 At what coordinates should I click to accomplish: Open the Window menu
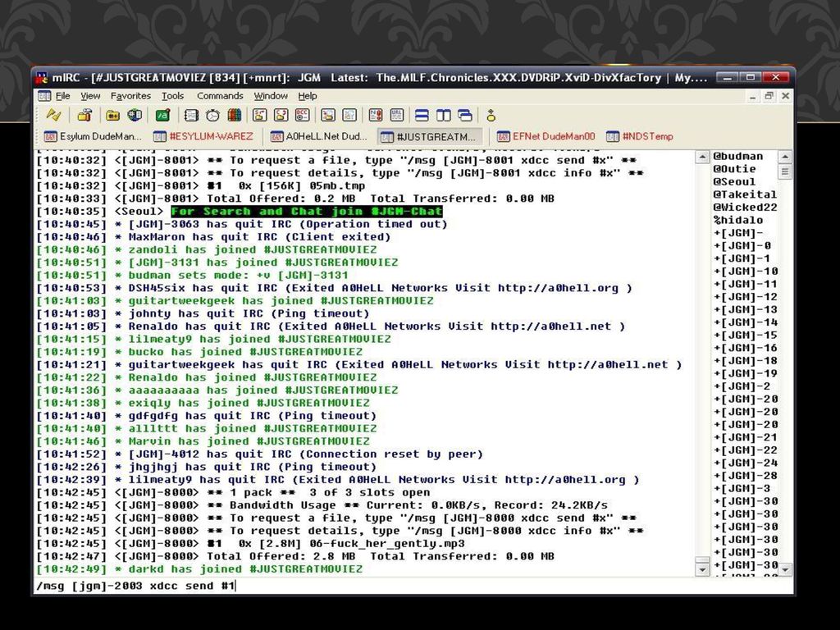tap(271, 96)
